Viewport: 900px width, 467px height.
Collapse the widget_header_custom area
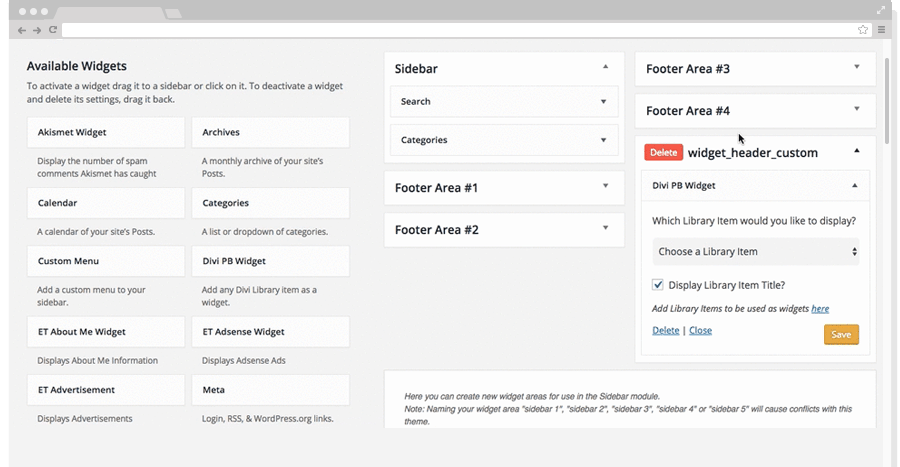click(856, 151)
